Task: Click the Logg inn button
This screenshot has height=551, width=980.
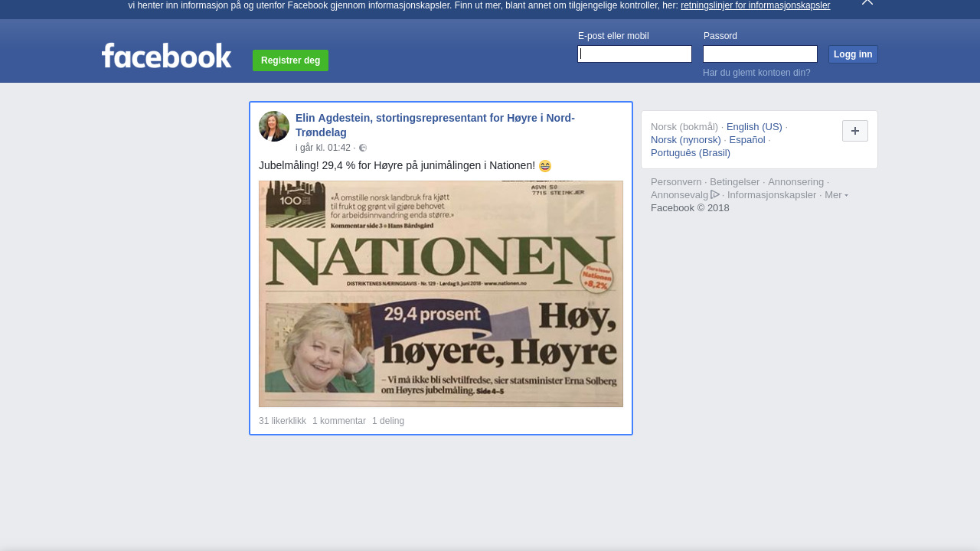Action: (853, 54)
